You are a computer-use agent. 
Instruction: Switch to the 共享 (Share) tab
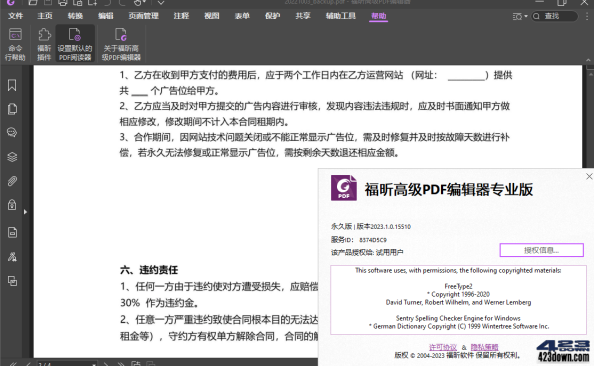tap(302, 16)
